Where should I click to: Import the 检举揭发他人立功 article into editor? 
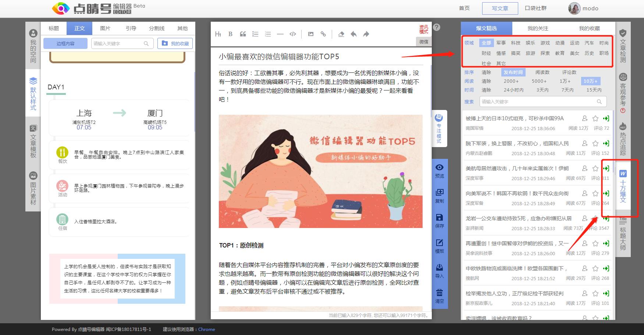pos(606,293)
